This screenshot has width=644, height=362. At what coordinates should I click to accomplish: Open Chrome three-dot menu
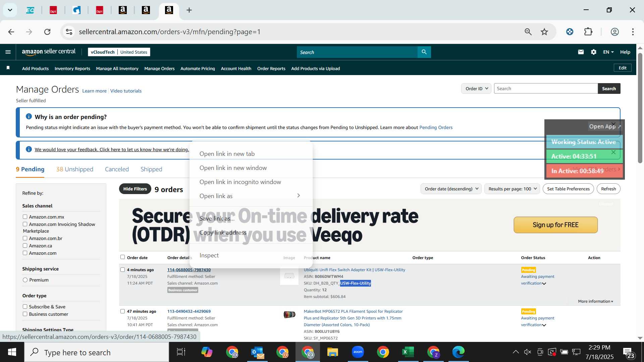pyautogui.click(x=633, y=32)
